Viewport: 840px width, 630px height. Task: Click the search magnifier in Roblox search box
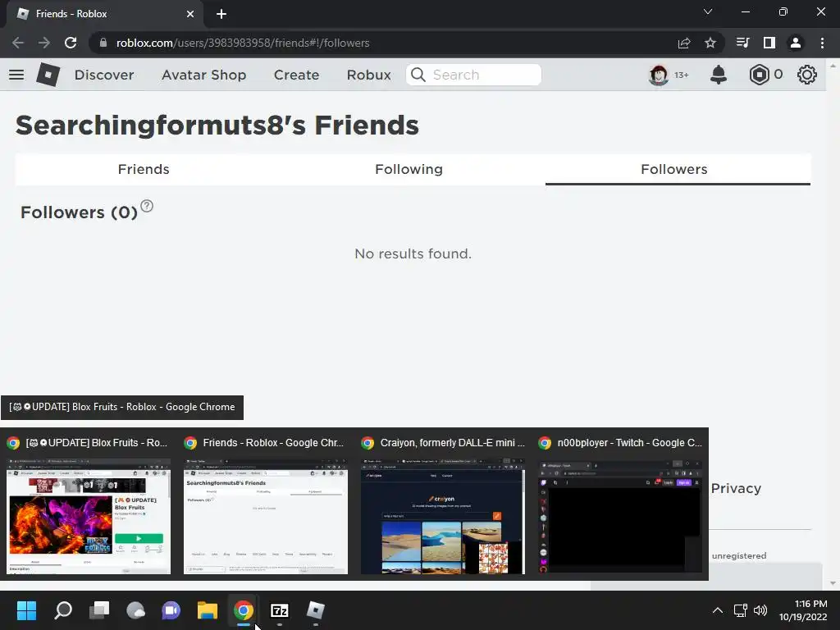418,75
